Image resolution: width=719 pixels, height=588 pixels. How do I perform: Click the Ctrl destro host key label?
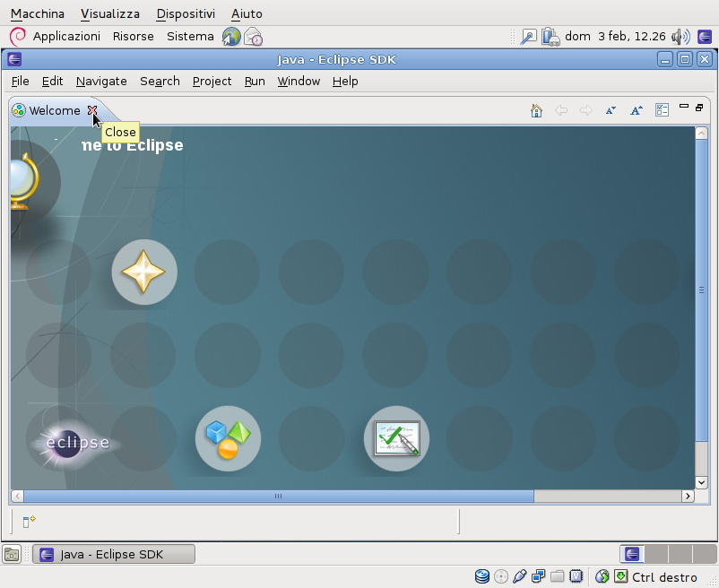(664, 577)
